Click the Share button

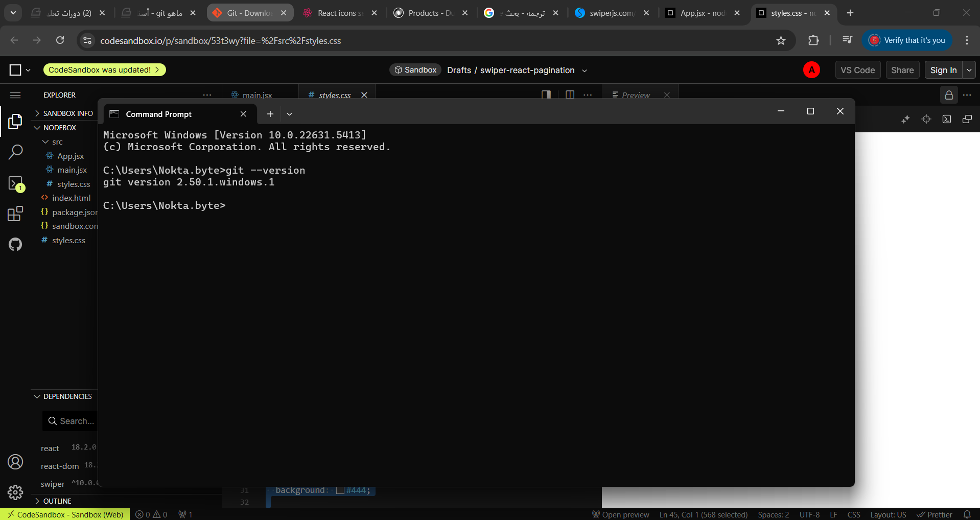pyautogui.click(x=902, y=70)
